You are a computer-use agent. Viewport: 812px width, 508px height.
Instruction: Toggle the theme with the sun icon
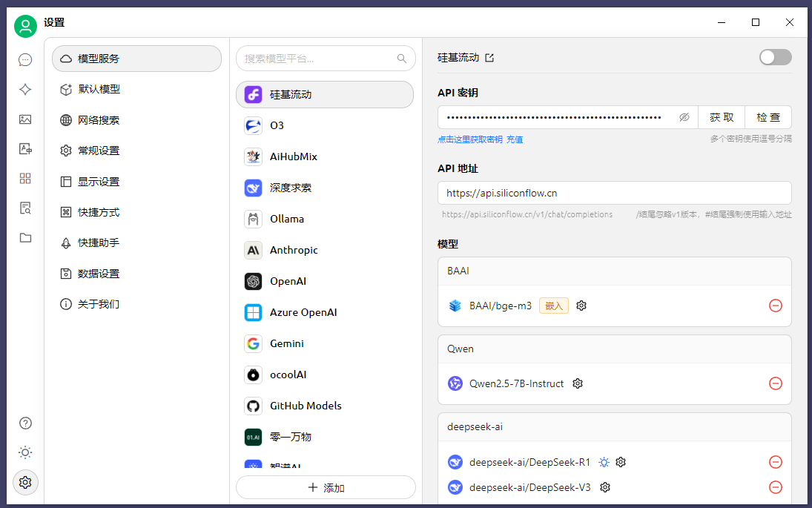[24, 452]
